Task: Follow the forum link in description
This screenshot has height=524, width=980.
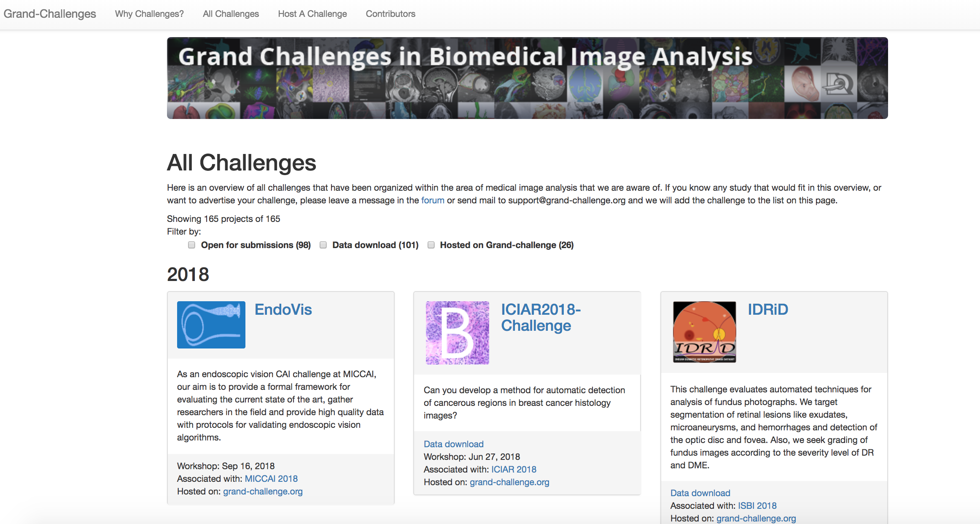Action: [433, 200]
